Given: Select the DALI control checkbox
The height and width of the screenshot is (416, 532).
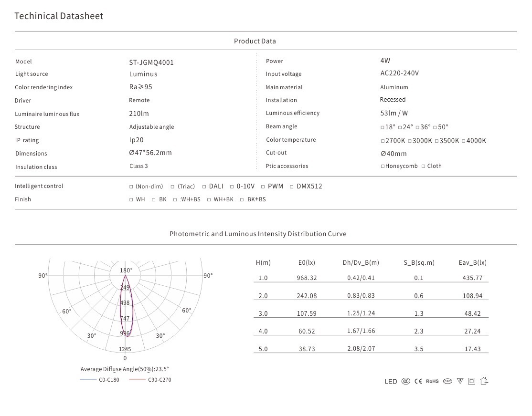Looking at the screenshot, I should coord(204,187).
